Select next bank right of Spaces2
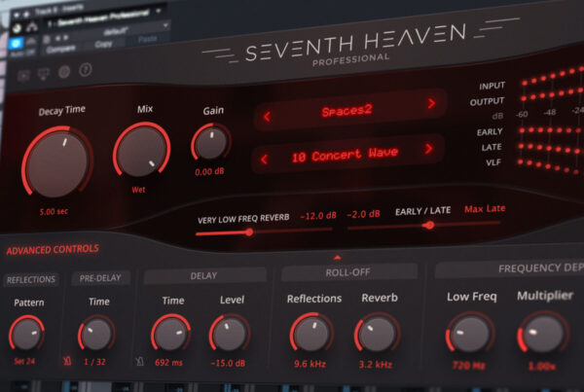This screenshot has width=584, height=392. (431, 103)
